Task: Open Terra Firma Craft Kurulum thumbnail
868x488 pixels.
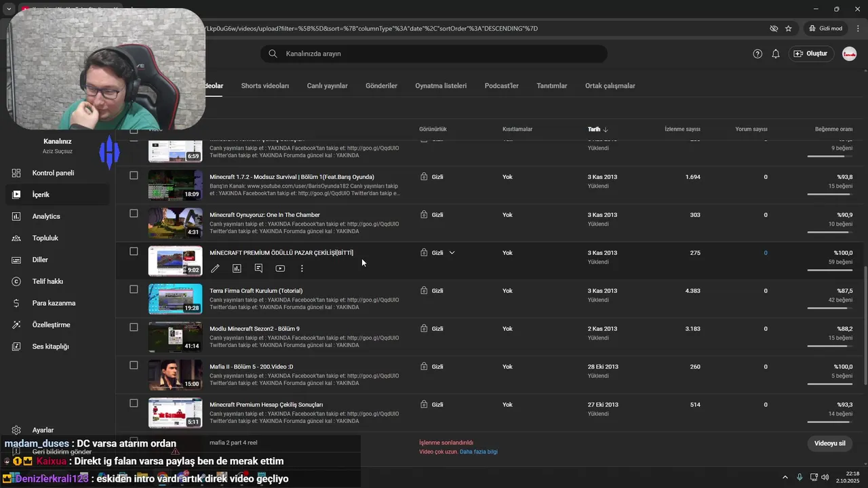Action: point(176,299)
